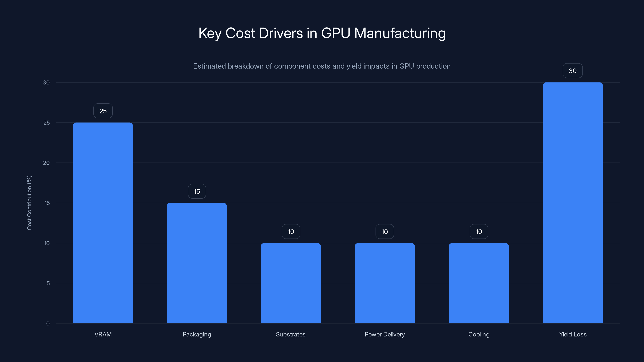Click the 'Packaging' x-axis label
644x362 pixels.
coord(197,334)
